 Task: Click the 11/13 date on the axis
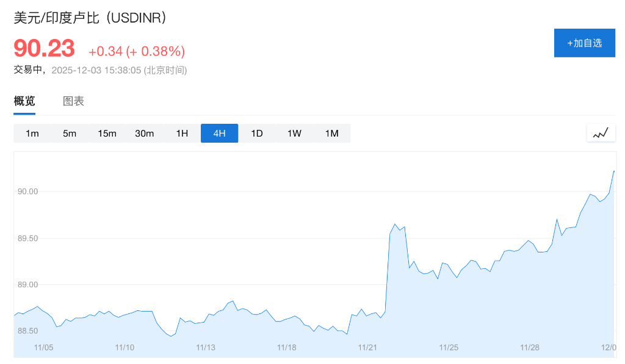coord(206,348)
